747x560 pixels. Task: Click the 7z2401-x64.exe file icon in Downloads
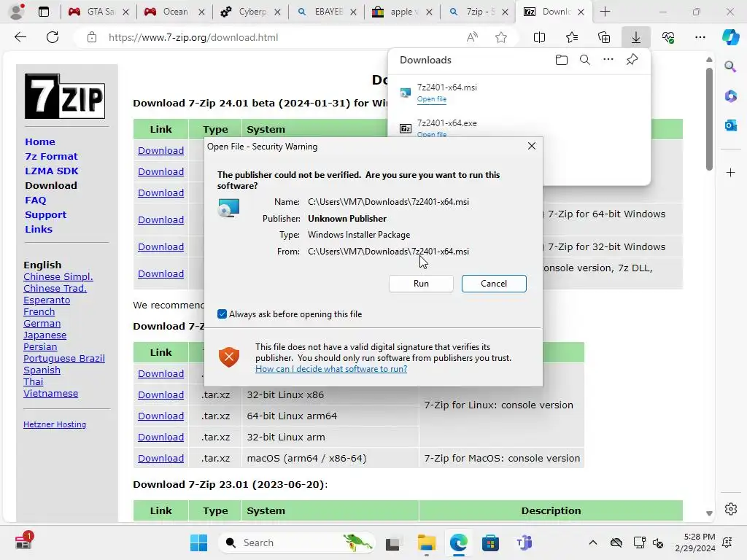tap(406, 128)
